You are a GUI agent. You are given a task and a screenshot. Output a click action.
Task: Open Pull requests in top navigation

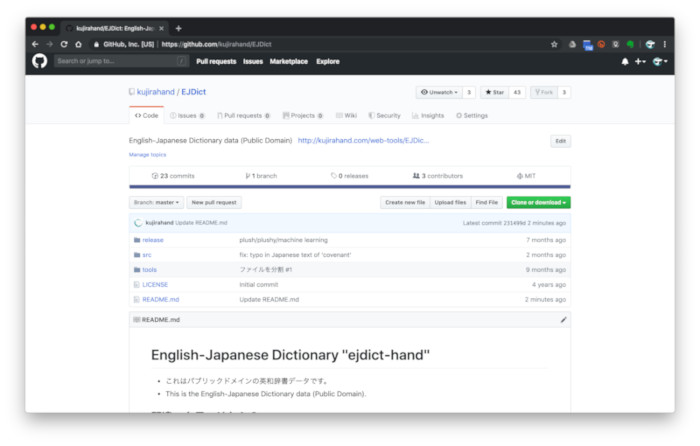click(216, 62)
